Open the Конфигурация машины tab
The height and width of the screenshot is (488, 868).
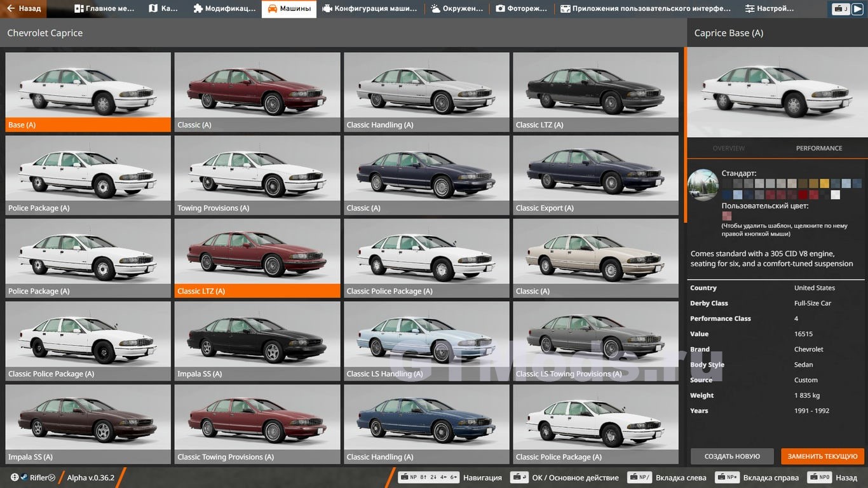[x=370, y=9]
